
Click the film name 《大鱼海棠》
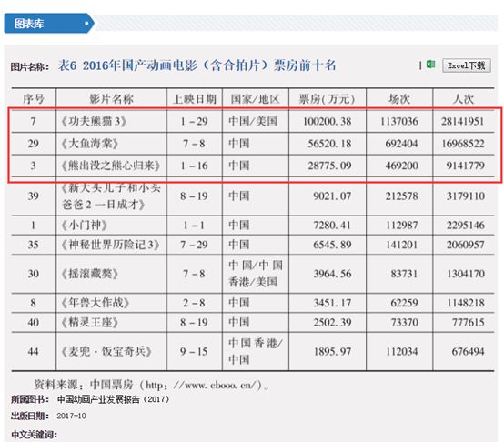click(90, 144)
